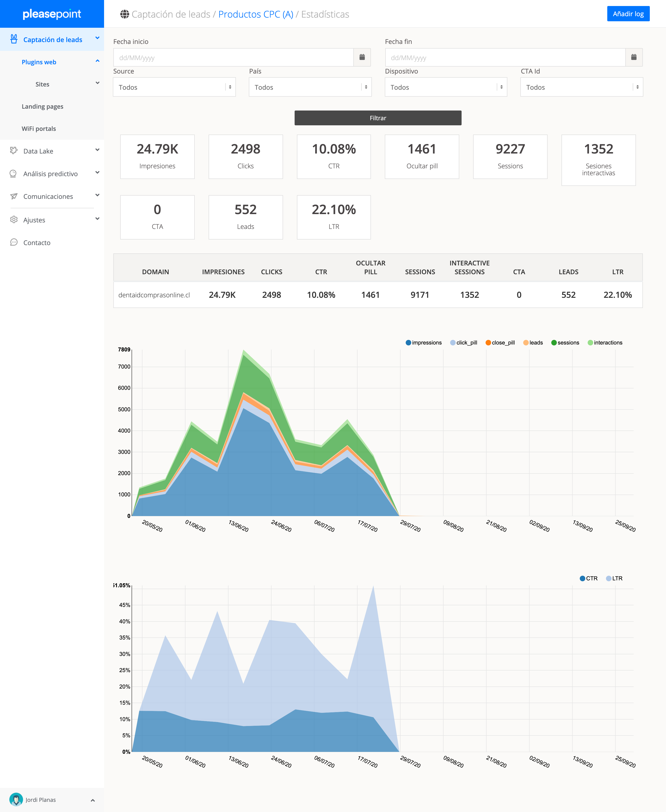Screen dimensions: 666x812
Task: Click the globe icon in breadcrumb
Action: 124,14
